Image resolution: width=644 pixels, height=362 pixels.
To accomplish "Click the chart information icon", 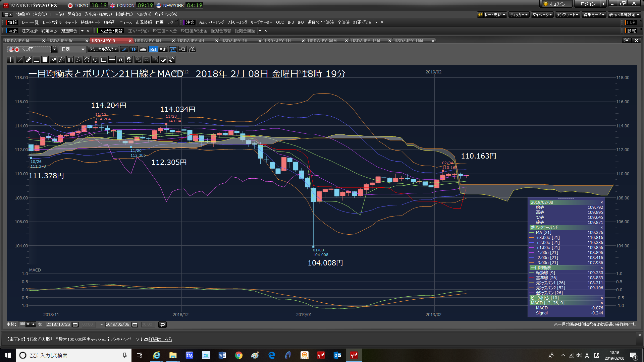I will 133,49.
